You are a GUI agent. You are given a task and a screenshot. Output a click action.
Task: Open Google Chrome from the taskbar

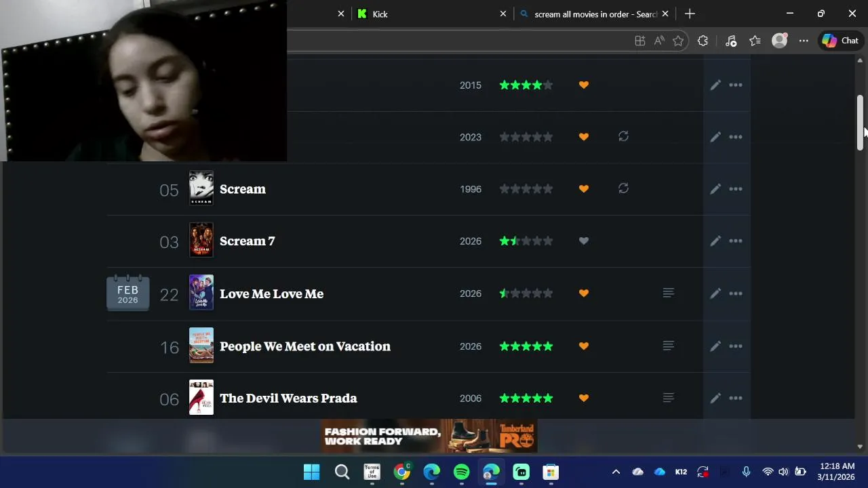402,472
